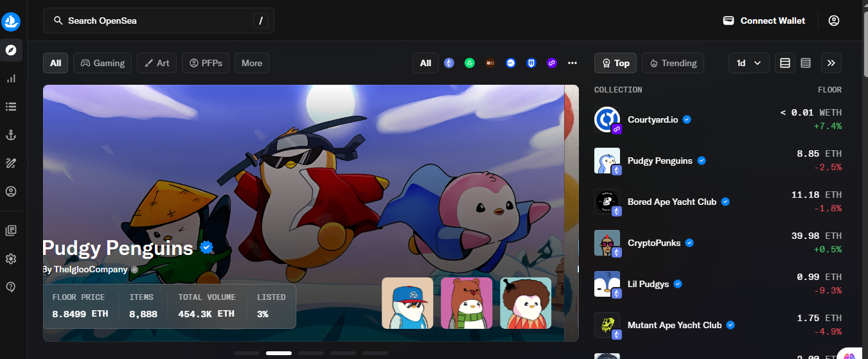Open the Settings gear icon in sidebar
The width and height of the screenshot is (868, 359).
(x=11, y=258)
